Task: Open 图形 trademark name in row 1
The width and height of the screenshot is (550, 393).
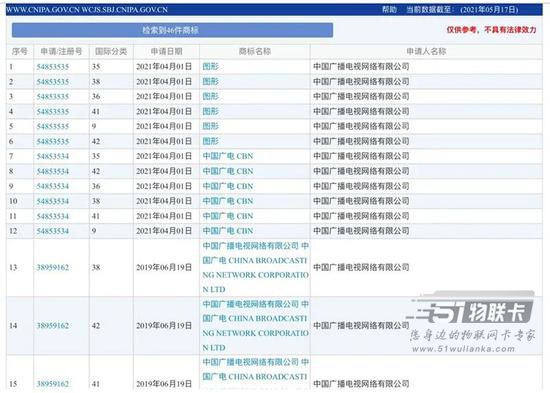Action: tap(210, 66)
